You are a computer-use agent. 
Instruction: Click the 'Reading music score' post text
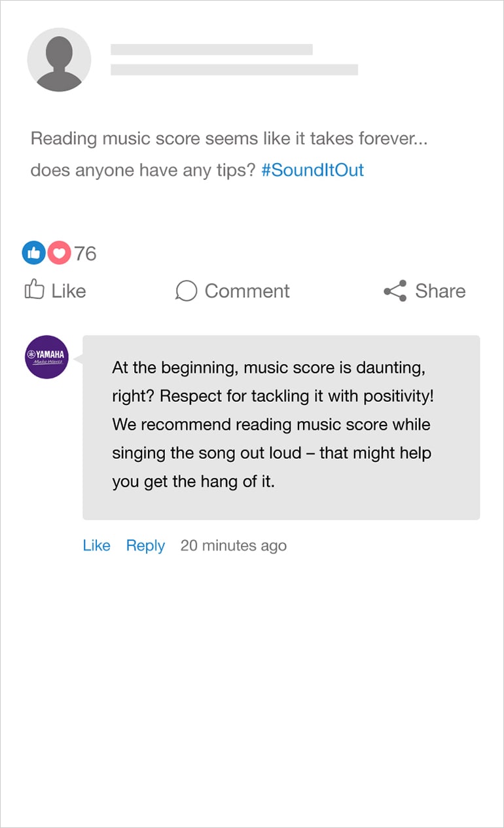click(229, 139)
